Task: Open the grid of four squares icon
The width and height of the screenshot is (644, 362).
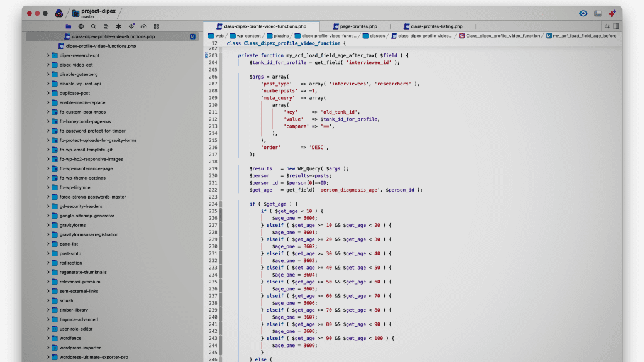Action: [x=157, y=26]
